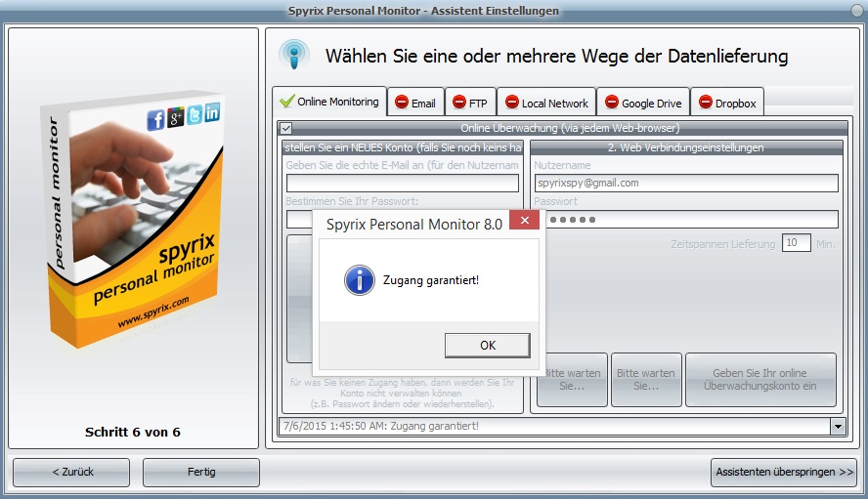Click OK in the Zugang garantiert dialog
The image size is (868, 499).
pyautogui.click(x=487, y=346)
